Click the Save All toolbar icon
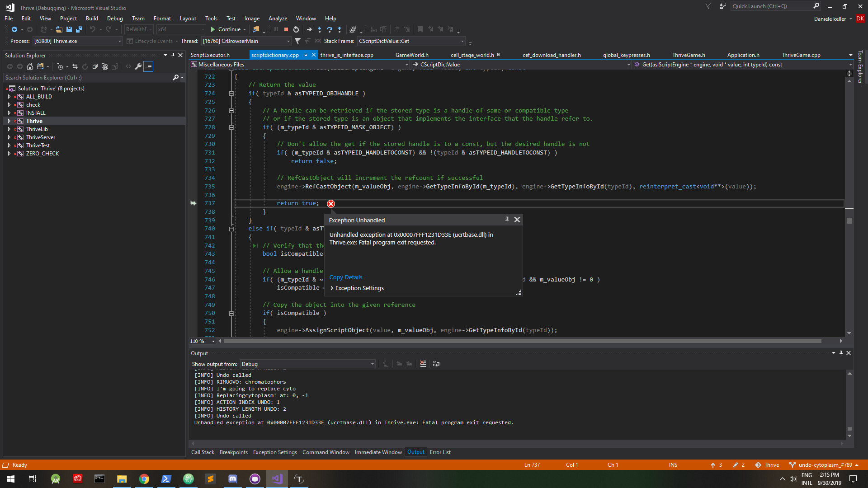 [79, 29]
